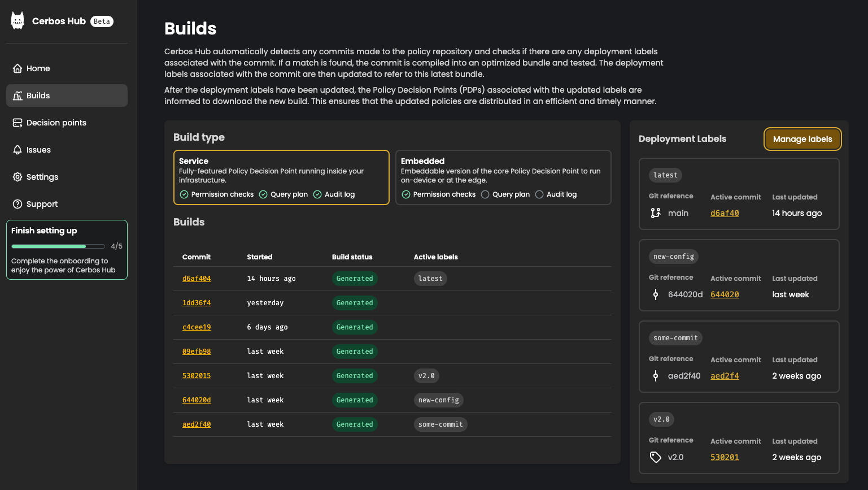This screenshot has width=868, height=490.
Task: Select the Service build type card
Action: (x=281, y=177)
